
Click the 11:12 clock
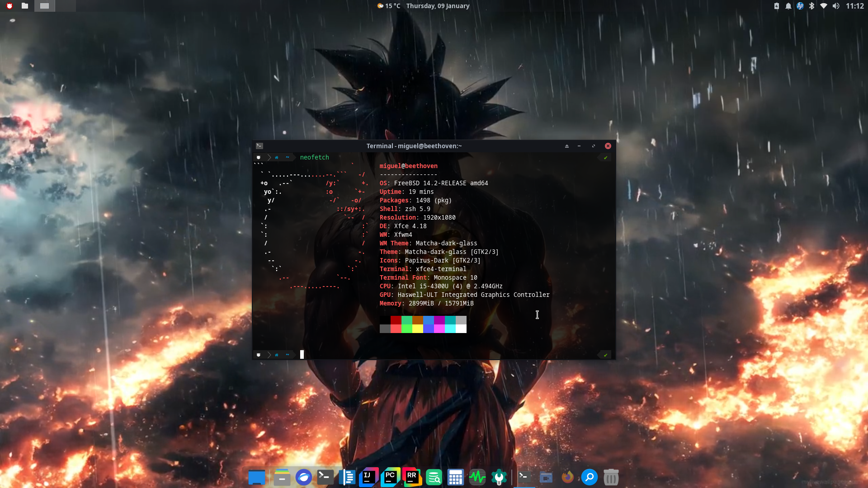[x=854, y=6]
